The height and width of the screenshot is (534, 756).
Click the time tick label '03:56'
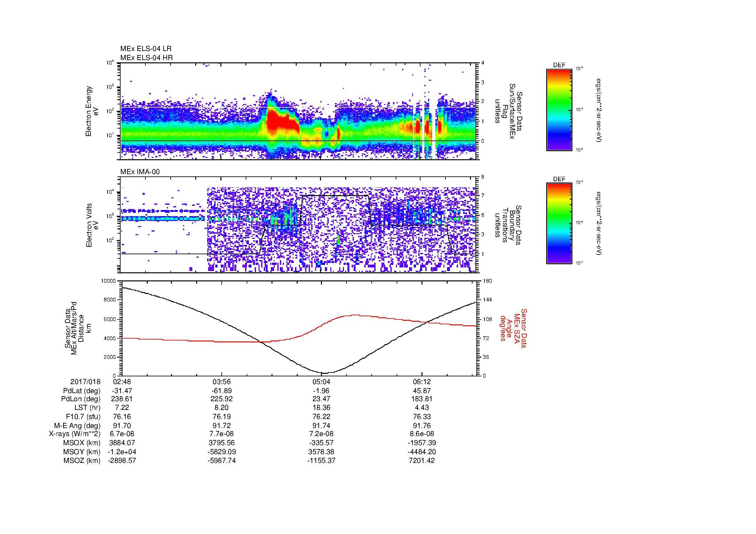point(222,382)
